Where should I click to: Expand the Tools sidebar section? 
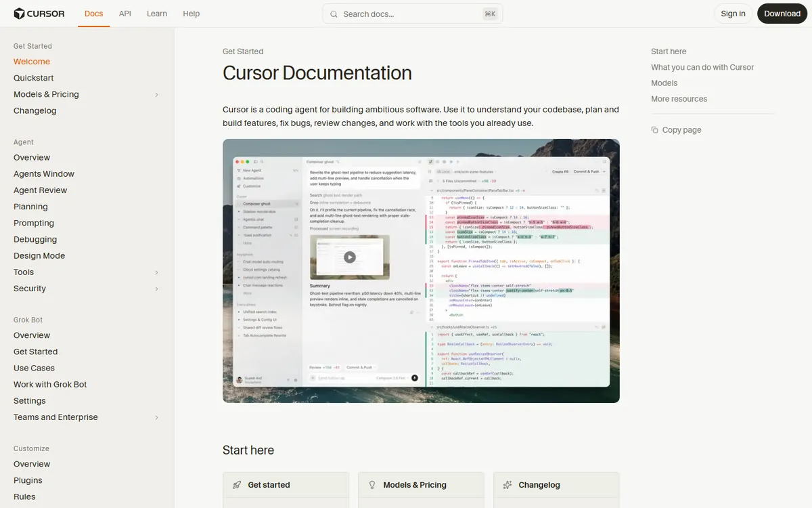[x=156, y=272]
